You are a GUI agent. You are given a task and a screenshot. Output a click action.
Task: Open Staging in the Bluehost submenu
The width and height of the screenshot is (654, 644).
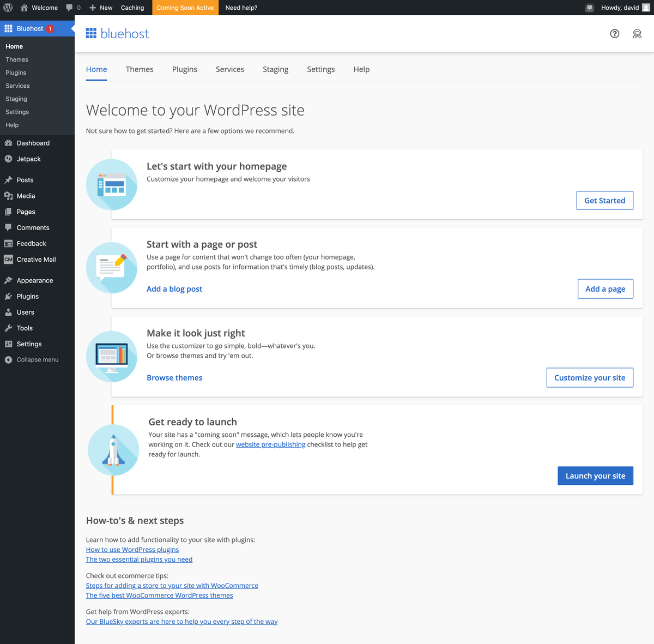[16, 99]
